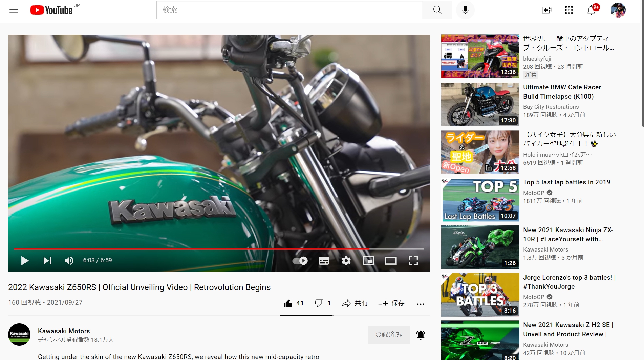Open Kawasaki Motors channel avatar
The image size is (644, 360).
click(x=19, y=335)
